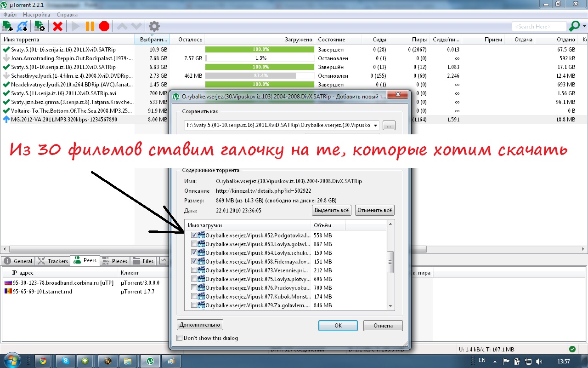This screenshot has height=368, width=588.
Task: Open Preferences via the gear icon
Action: [x=154, y=26]
